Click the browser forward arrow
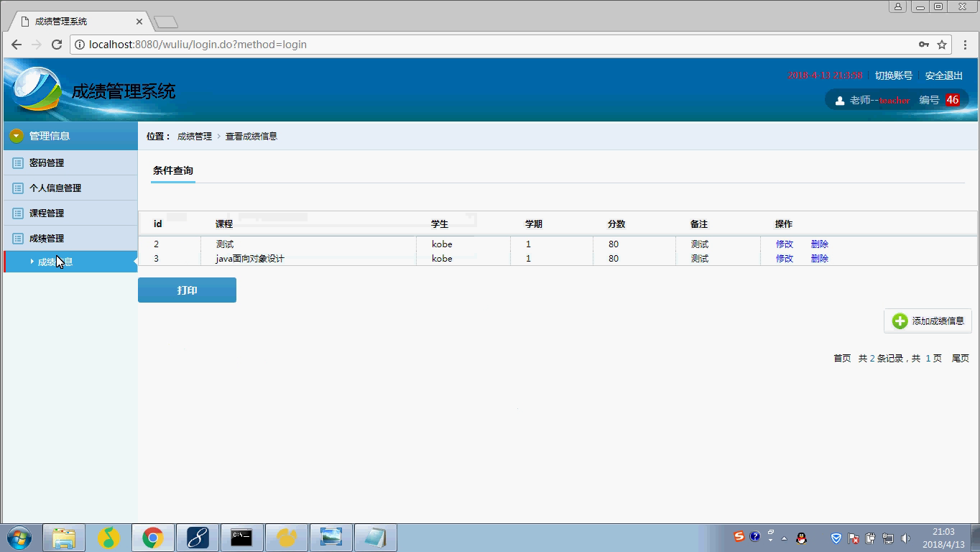980x552 pixels. pyautogui.click(x=37, y=45)
